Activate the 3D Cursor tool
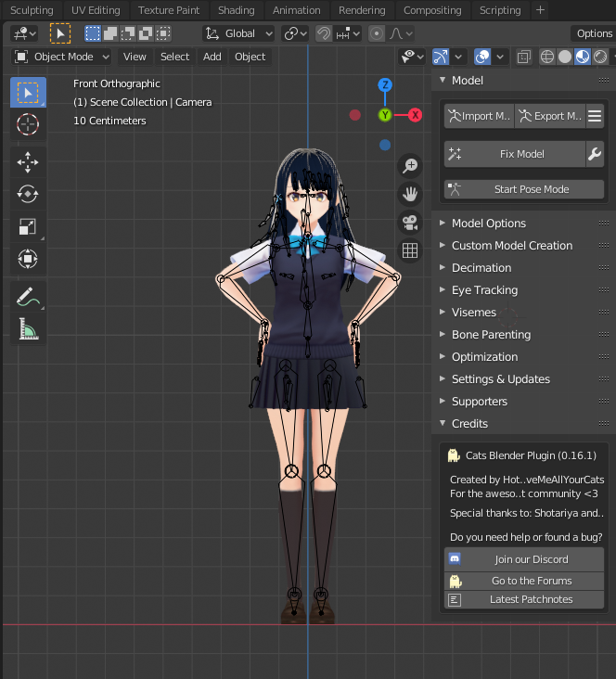The height and width of the screenshot is (679, 616). pyautogui.click(x=28, y=124)
